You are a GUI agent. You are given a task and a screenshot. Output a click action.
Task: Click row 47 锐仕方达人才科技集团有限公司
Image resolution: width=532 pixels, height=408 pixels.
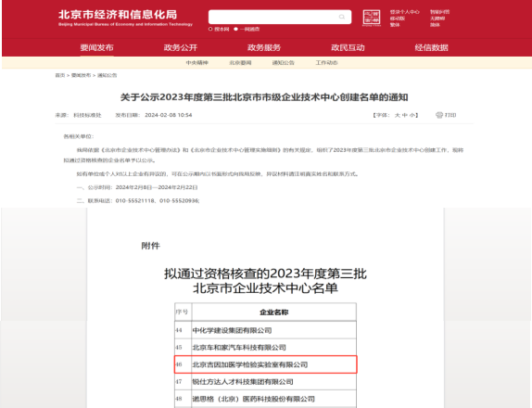265,382
